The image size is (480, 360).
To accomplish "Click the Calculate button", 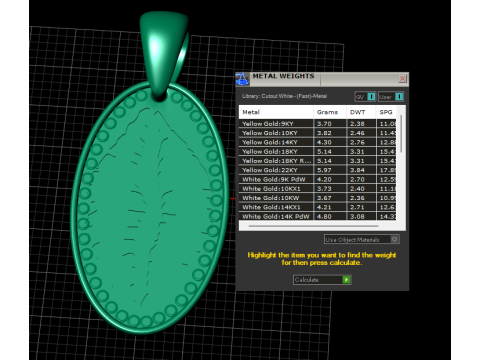I will (322, 280).
